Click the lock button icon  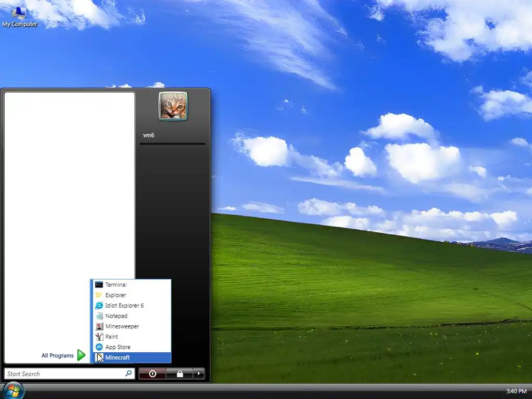pos(179,374)
